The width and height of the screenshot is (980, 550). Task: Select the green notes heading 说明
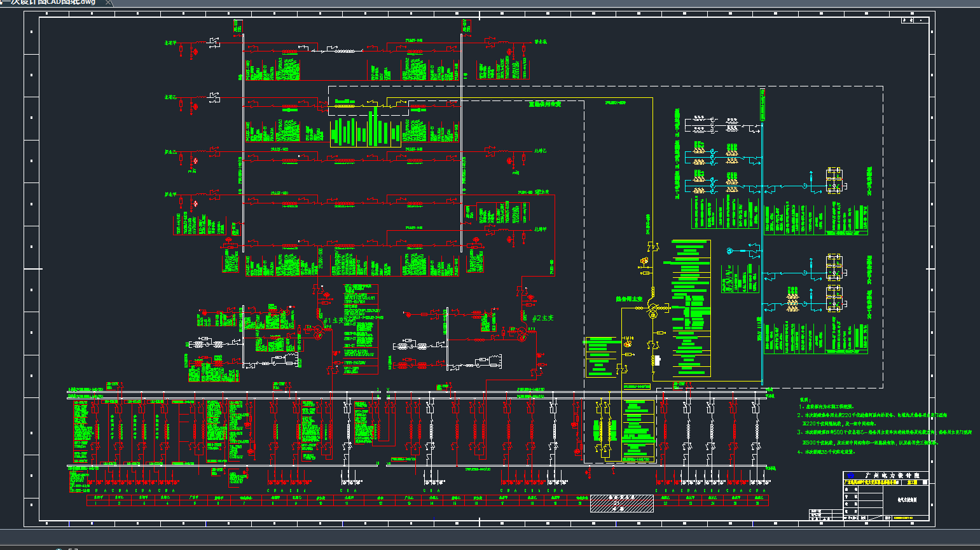click(x=804, y=399)
